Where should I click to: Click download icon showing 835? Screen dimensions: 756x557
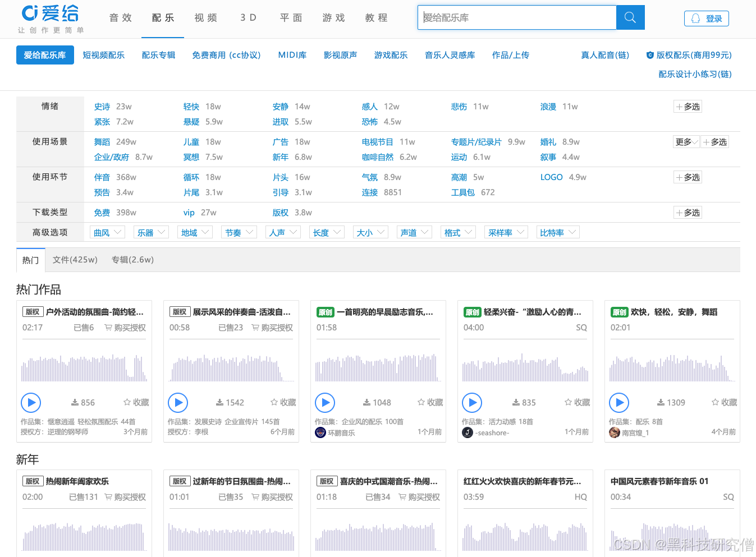[516, 403]
